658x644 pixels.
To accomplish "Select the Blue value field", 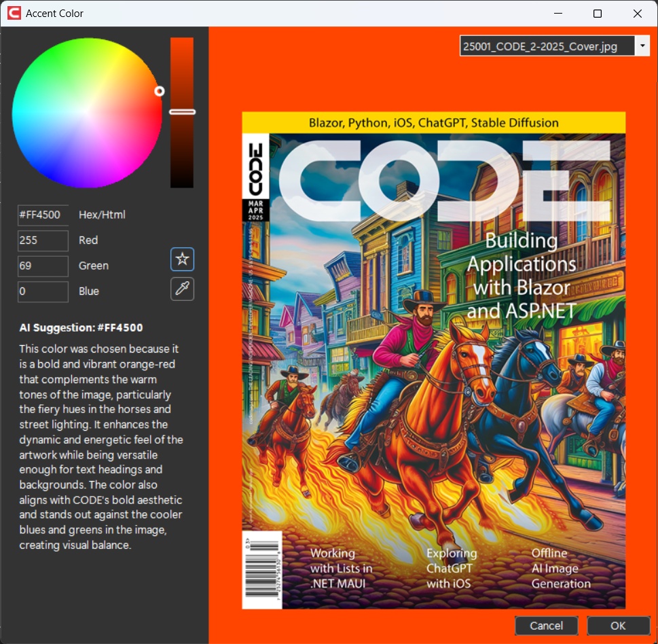I will pos(43,291).
